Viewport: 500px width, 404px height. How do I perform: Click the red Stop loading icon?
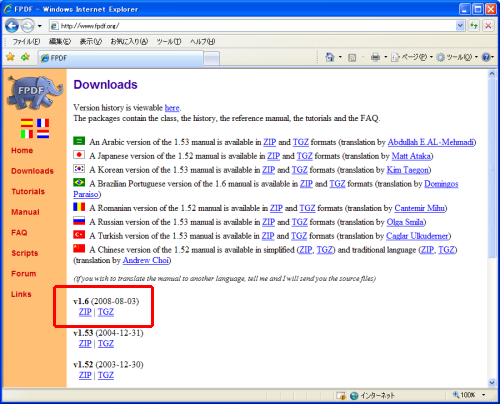[x=488, y=26]
